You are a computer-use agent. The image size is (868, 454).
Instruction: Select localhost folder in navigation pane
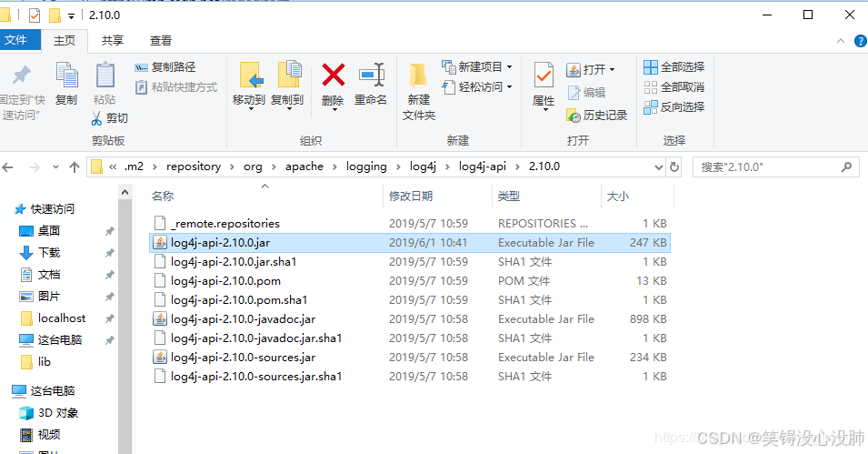coord(53,318)
